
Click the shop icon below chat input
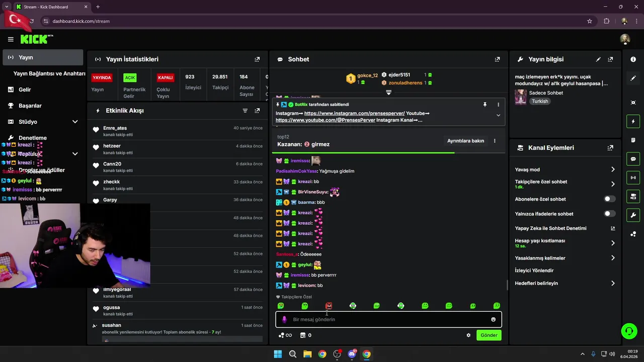click(305, 335)
